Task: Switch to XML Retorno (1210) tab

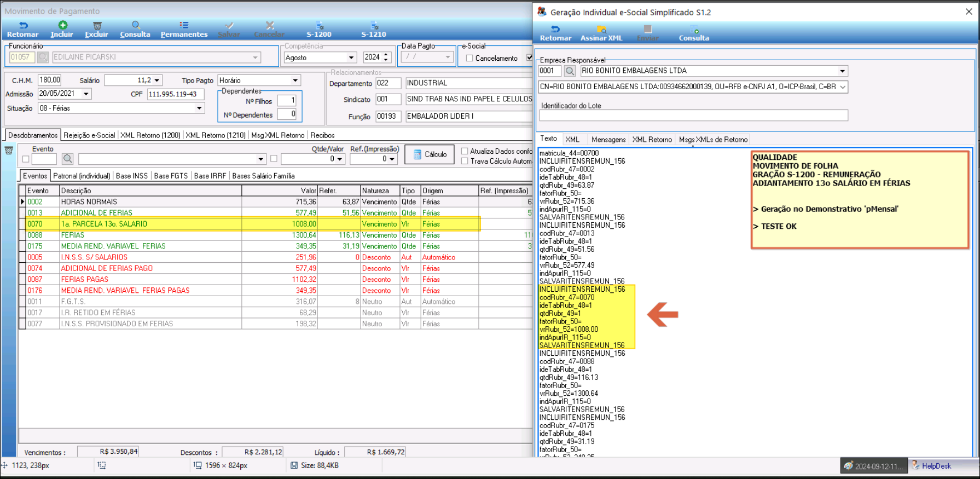Action: click(216, 135)
